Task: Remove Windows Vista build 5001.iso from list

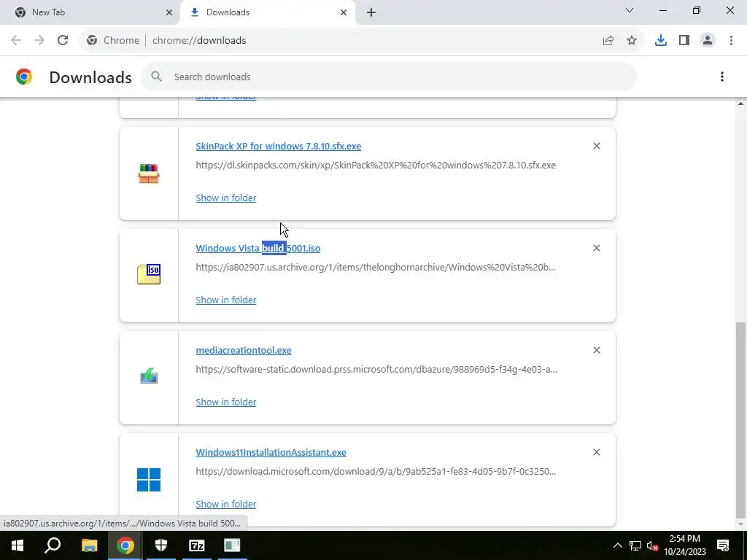Action: pos(597,248)
